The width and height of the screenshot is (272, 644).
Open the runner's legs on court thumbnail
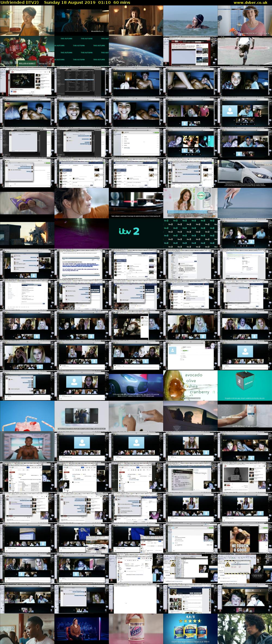pyautogui.click(x=245, y=51)
